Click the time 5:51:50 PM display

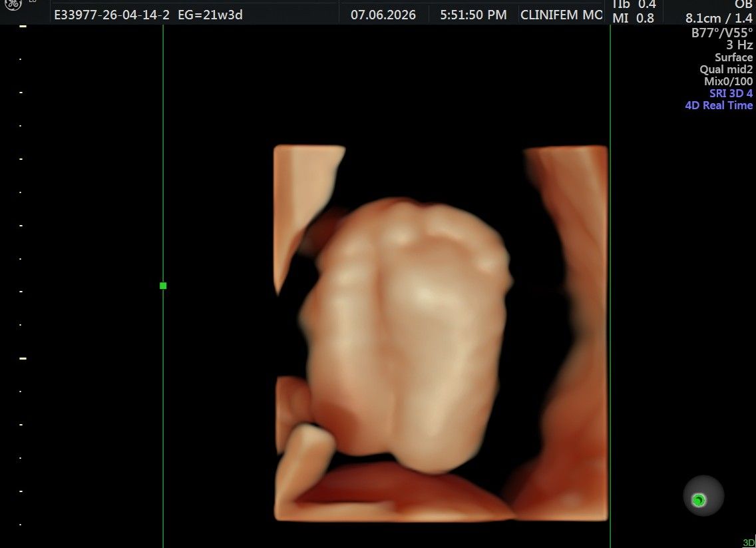click(473, 15)
